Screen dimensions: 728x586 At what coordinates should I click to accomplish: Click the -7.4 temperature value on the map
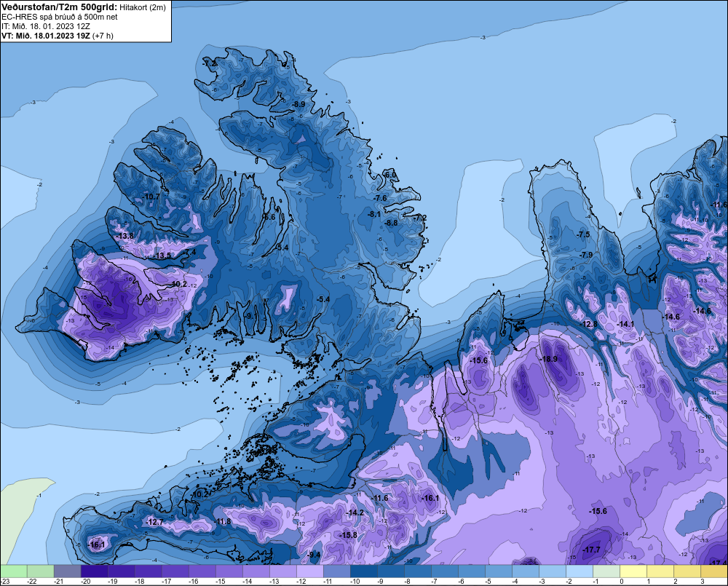(190, 252)
